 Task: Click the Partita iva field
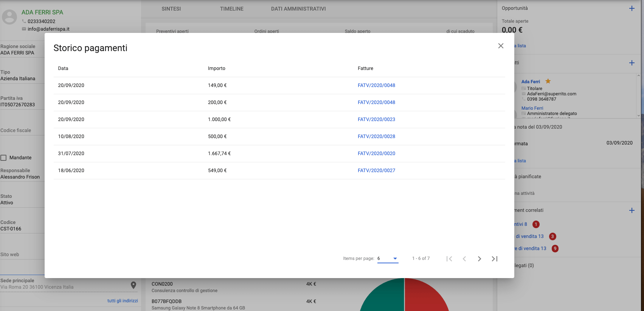22,102
